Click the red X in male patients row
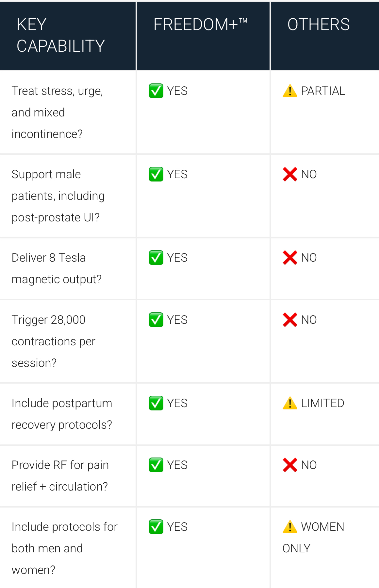The height and width of the screenshot is (588, 379). coord(290,174)
